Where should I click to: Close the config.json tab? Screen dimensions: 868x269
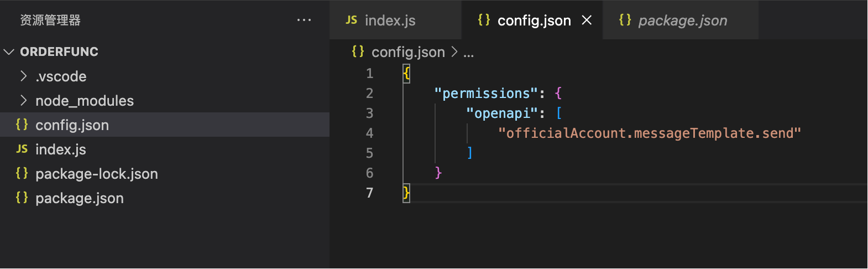click(x=587, y=20)
